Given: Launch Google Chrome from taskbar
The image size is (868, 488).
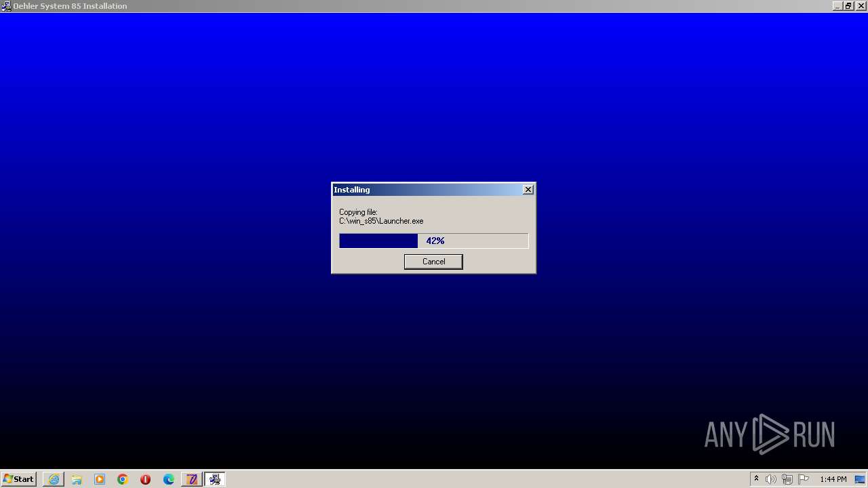Looking at the screenshot, I should (123, 479).
